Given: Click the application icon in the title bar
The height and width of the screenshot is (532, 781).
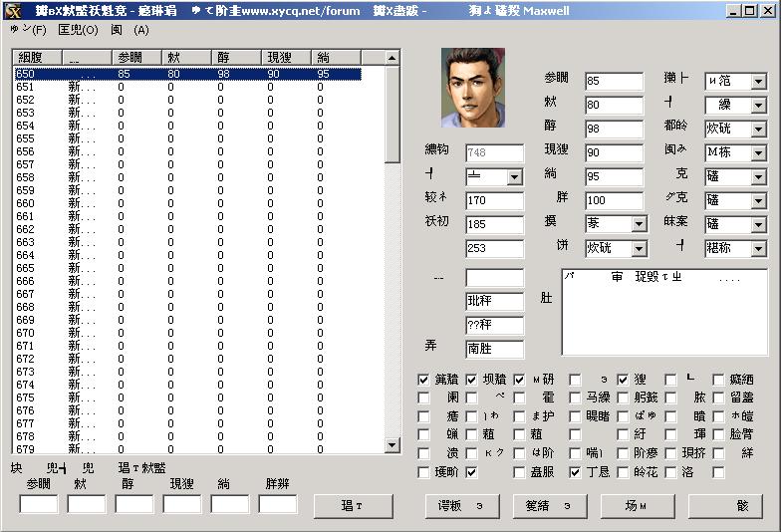Looking at the screenshot, I should pyautogui.click(x=12, y=11).
